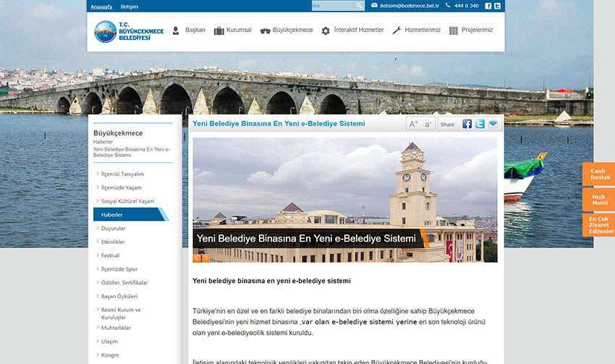Share article on Facebook
Screen dimensions: 615x364
pyautogui.click(x=467, y=124)
